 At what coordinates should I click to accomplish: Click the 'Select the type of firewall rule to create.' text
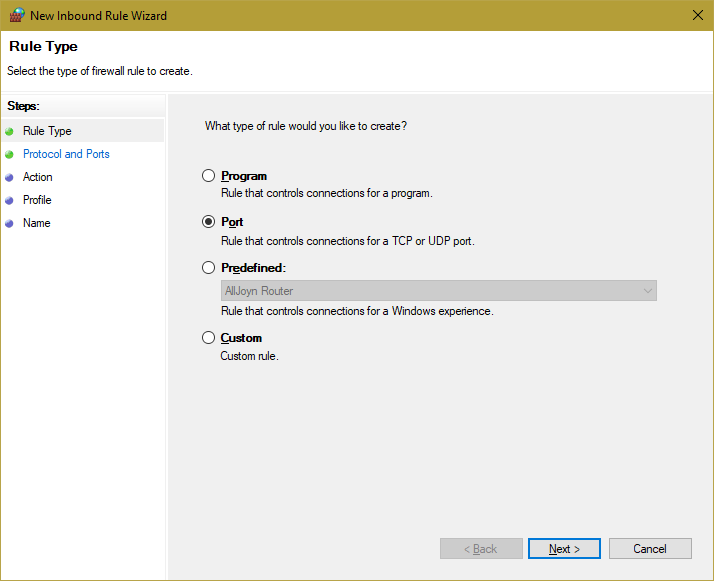click(x=100, y=71)
